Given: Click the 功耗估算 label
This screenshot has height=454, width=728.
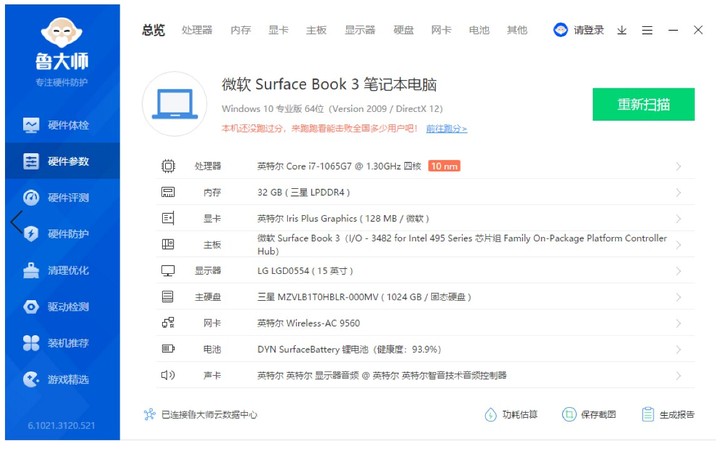Looking at the screenshot, I should pos(520,415).
